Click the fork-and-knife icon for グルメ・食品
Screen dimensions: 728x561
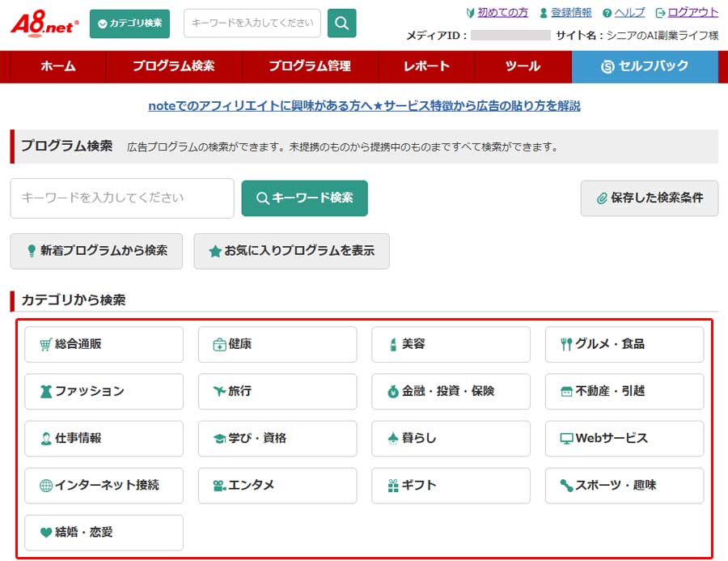point(566,344)
